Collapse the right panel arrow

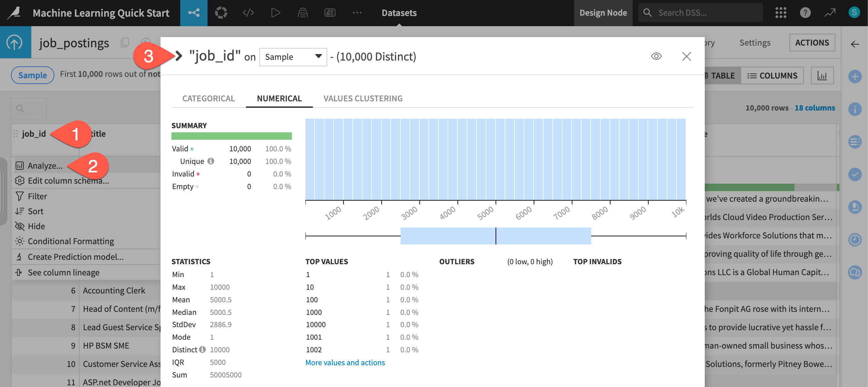(855, 44)
